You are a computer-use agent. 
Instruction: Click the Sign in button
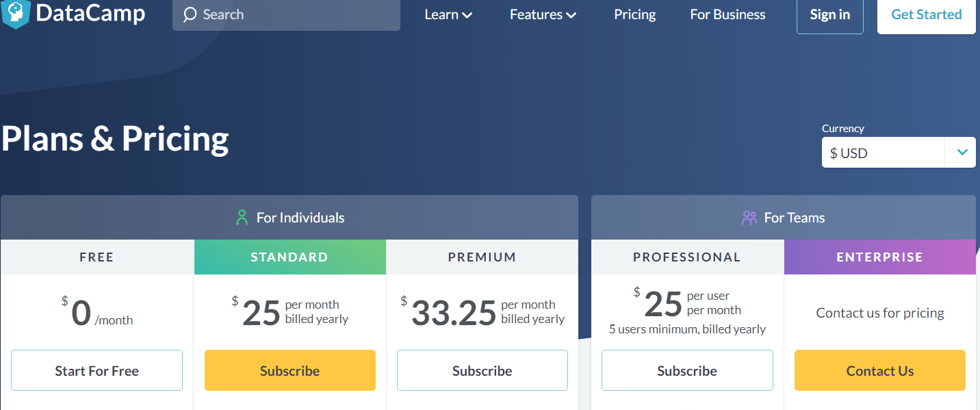(x=830, y=14)
